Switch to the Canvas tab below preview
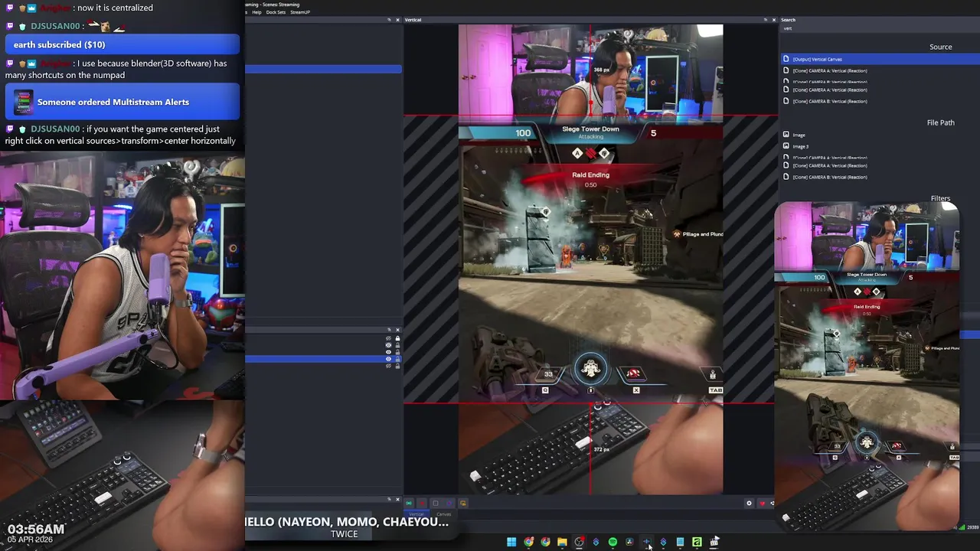The width and height of the screenshot is (980, 551). [444, 514]
